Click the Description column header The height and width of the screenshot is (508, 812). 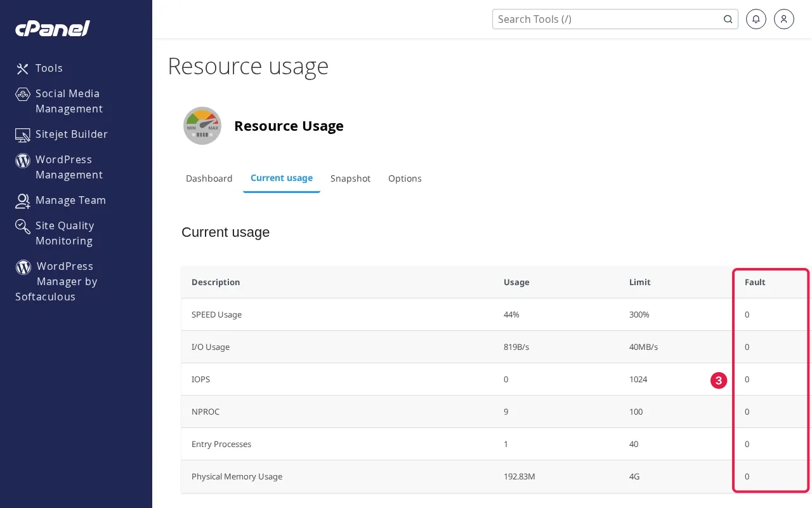tap(216, 282)
